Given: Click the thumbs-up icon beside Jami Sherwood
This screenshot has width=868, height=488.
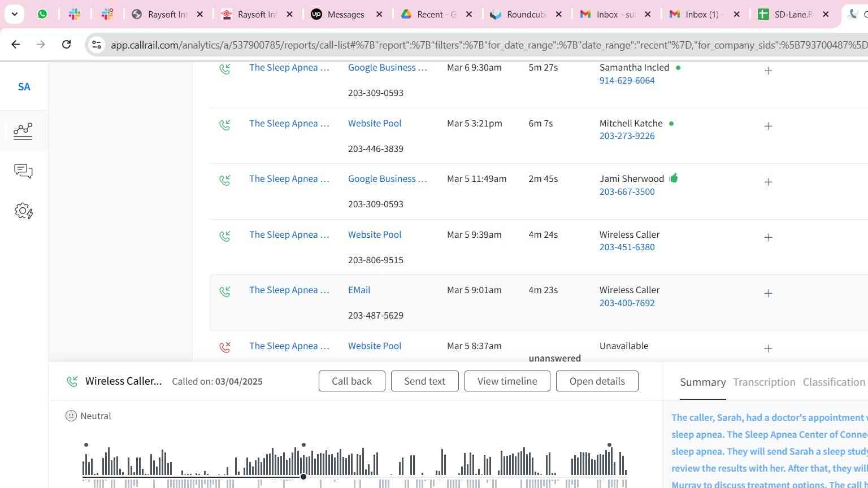Looking at the screenshot, I should point(673,178).
